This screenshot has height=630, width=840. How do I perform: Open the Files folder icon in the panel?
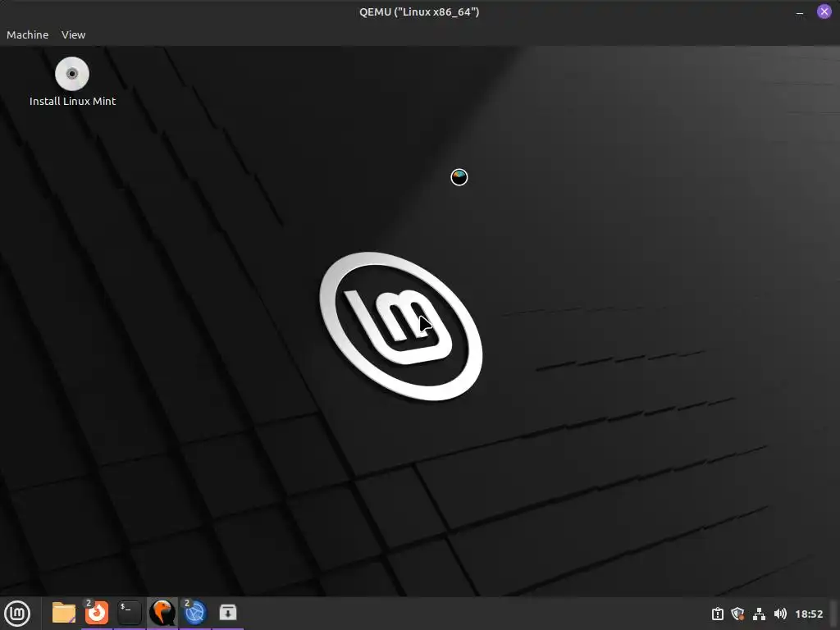tap(64, 613)
